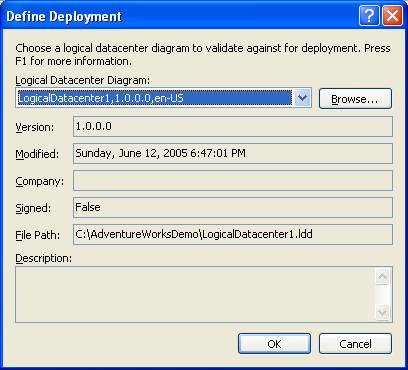Click the Modified date field
Image resolution: width=408 pixels, height=370 pixels.
[x=233, y=153]
